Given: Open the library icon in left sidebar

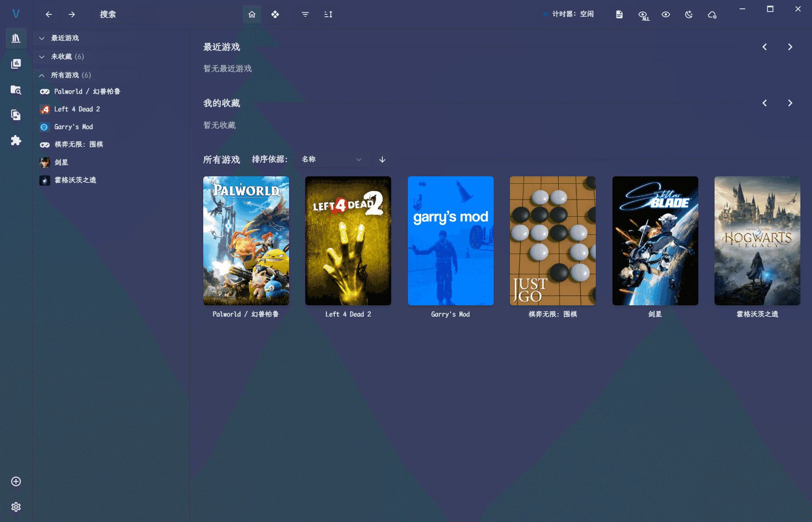Looking at the screenshot, I should point(16,38).
